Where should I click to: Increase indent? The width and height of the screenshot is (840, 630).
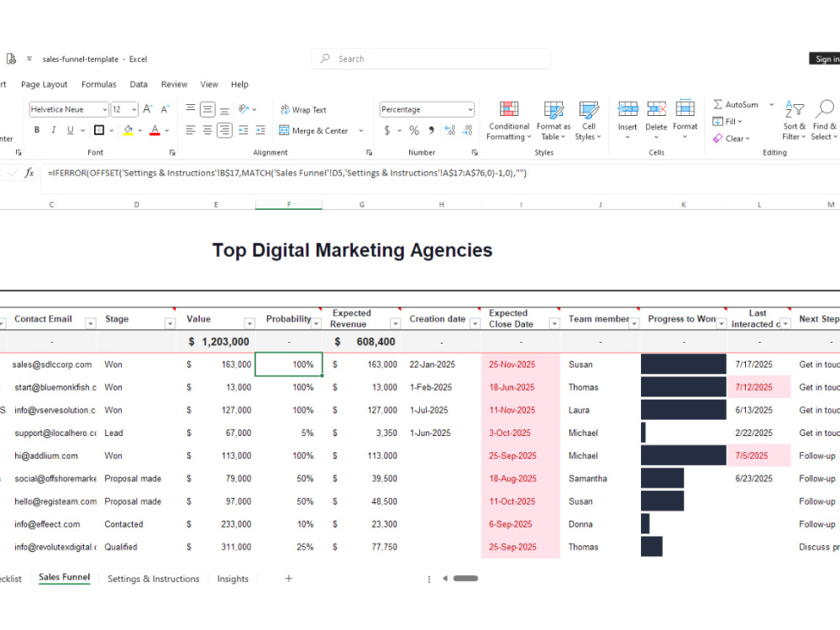[260, 130]
